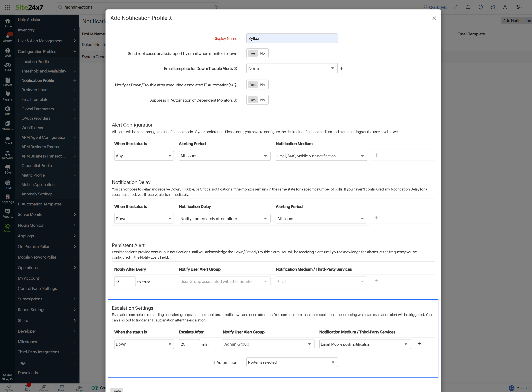Add a new email template plus icon
This screenshot has height=392, width=532.
click(341, 68)
